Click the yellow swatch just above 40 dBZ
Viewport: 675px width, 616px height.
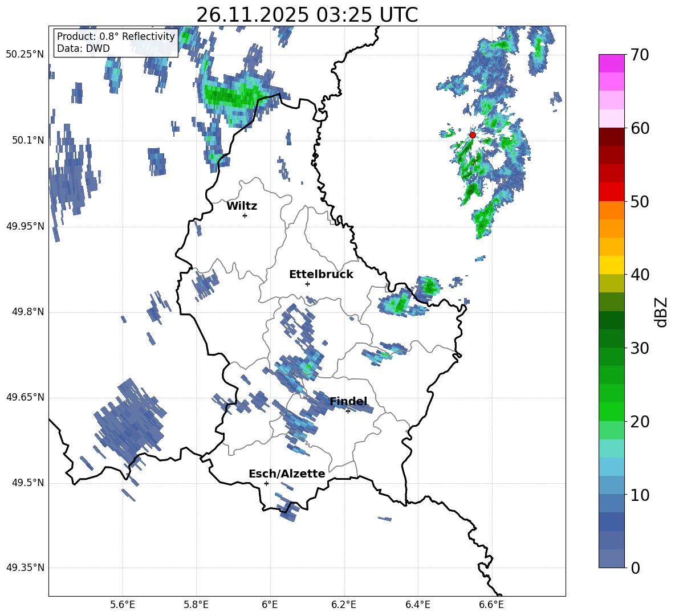tap(611, 265)
